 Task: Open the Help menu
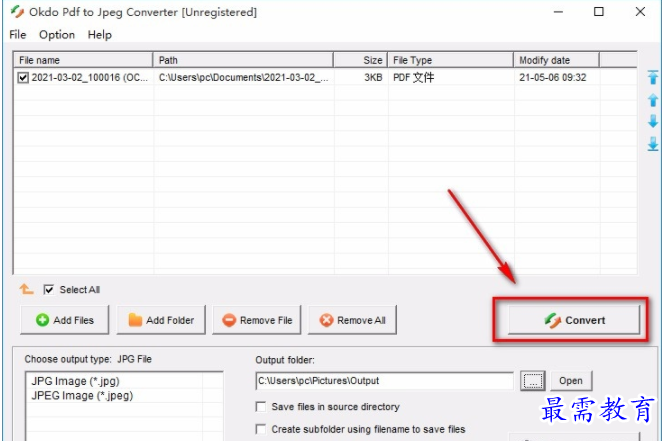coord(100,35)
